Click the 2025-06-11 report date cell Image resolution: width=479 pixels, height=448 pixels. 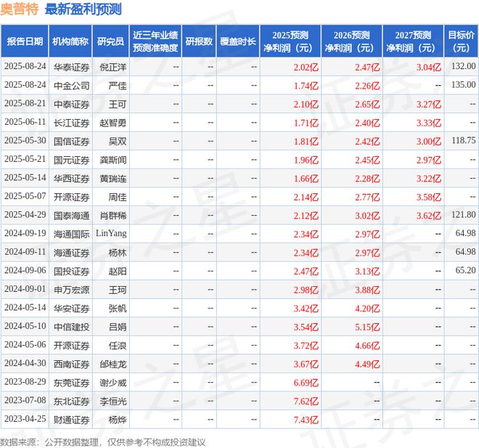(x=25, y=122)
